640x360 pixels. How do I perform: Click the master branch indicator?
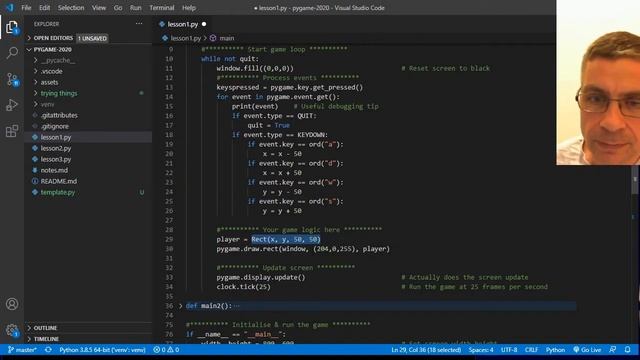pyautogui.click(x=22, y=350)
